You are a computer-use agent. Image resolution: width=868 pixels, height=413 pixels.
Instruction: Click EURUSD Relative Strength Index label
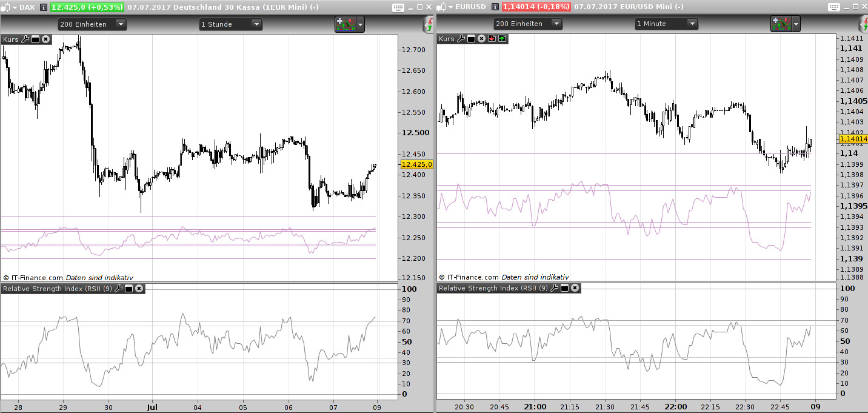493,288
